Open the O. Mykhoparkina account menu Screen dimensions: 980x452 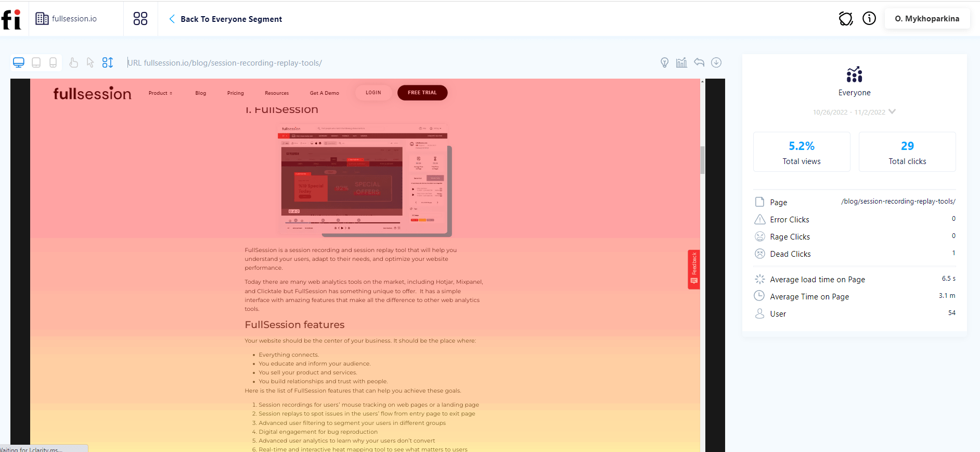(x=927, y=19)
